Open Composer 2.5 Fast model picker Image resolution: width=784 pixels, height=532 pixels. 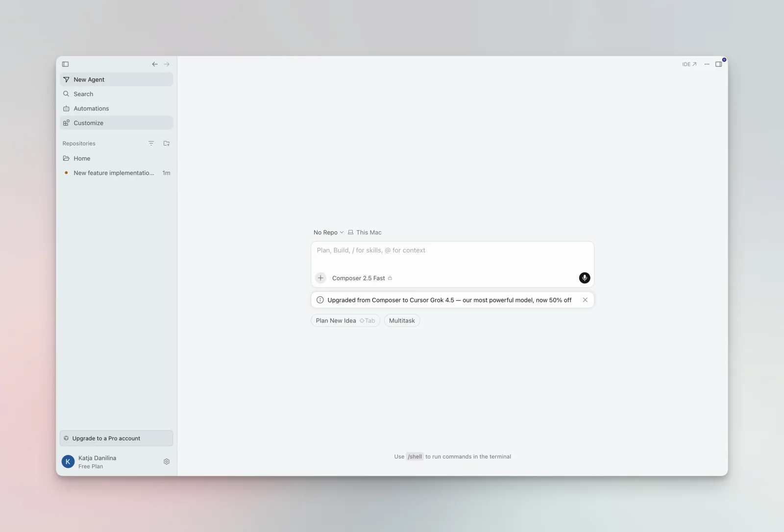pyautogui.click(x=362, y=278)
